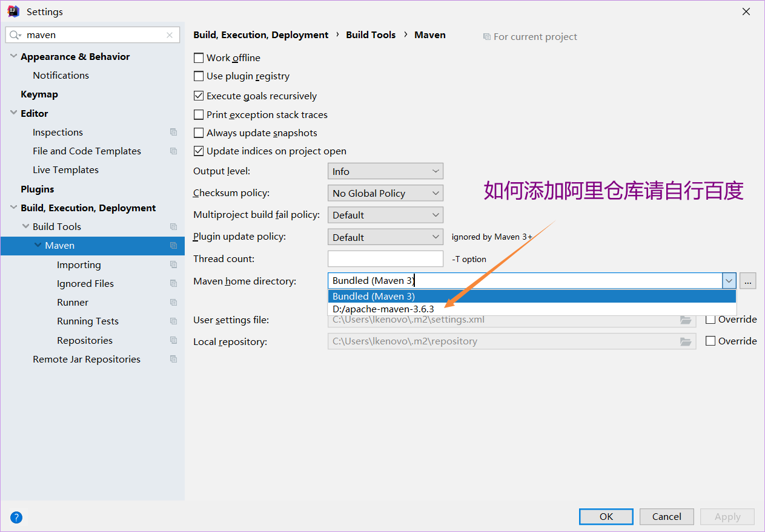The width and height of the screenshot is (765, 532).
Task: Open Maven Repositories settings
Action: 85,340
